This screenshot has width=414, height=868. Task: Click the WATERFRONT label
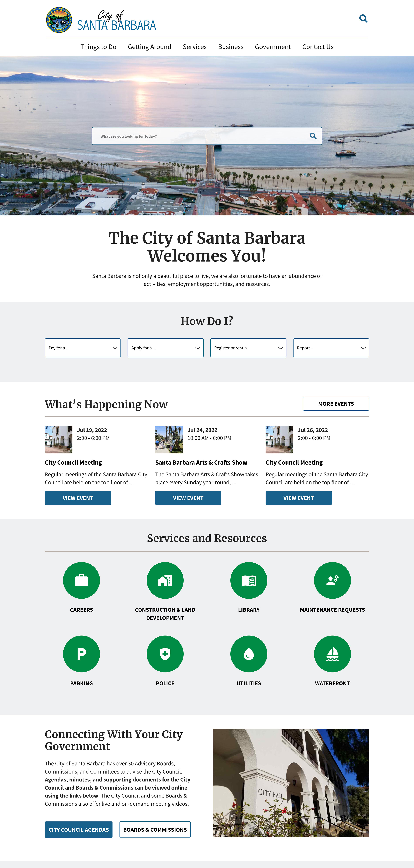(x=332, y=683)
